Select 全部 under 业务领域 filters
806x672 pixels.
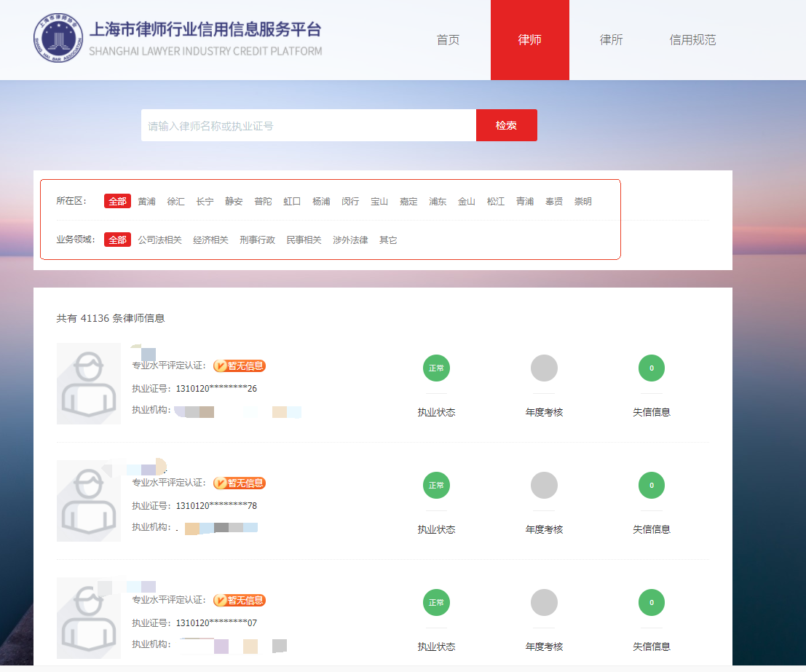point(116,239)
